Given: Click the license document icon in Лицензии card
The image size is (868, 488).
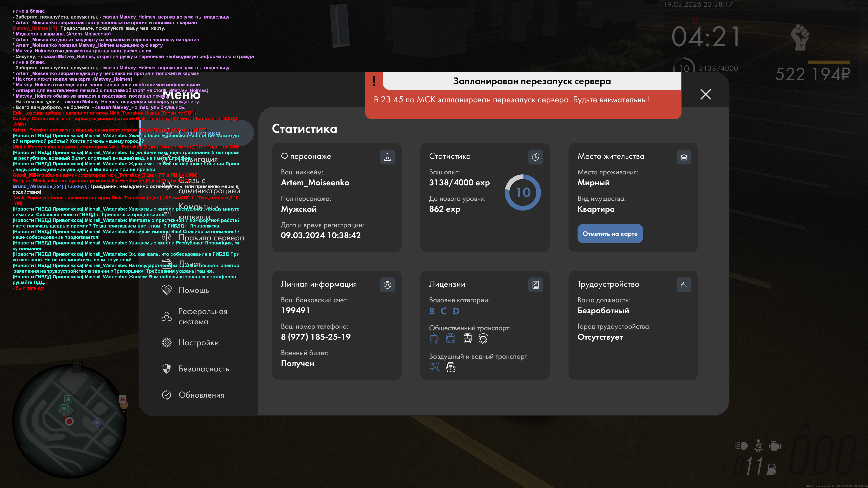Looking at the screenshot, I should point(535,285).
